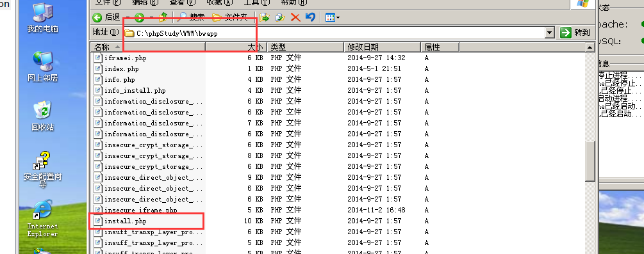
Task: Click the Move To folder icon
Action: [x=265, y=17]
